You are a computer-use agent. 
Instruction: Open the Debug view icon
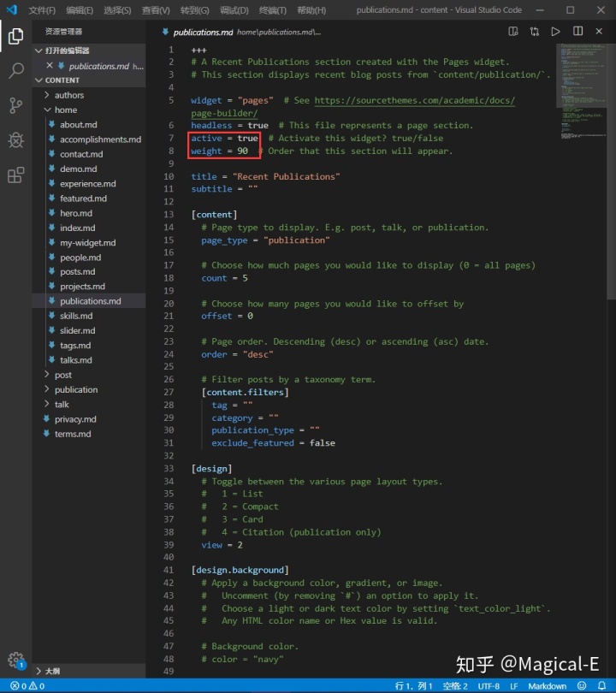pyautogui.click(x=16, y=140)
